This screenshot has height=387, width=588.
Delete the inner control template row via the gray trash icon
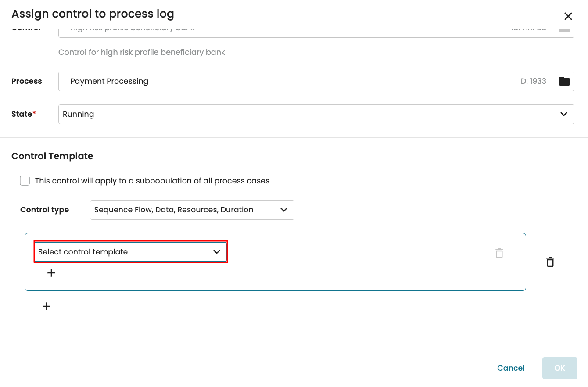tap(499, 253)
